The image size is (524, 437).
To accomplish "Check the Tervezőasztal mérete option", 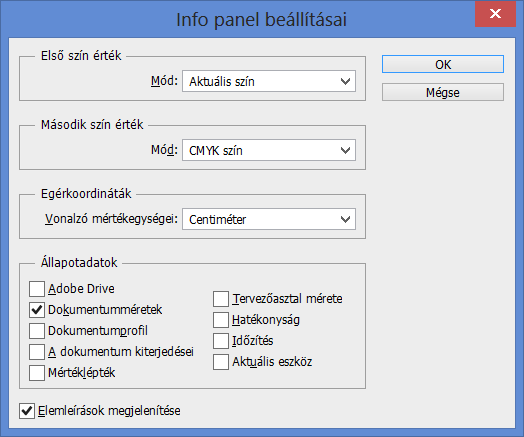I will [221, 299].
